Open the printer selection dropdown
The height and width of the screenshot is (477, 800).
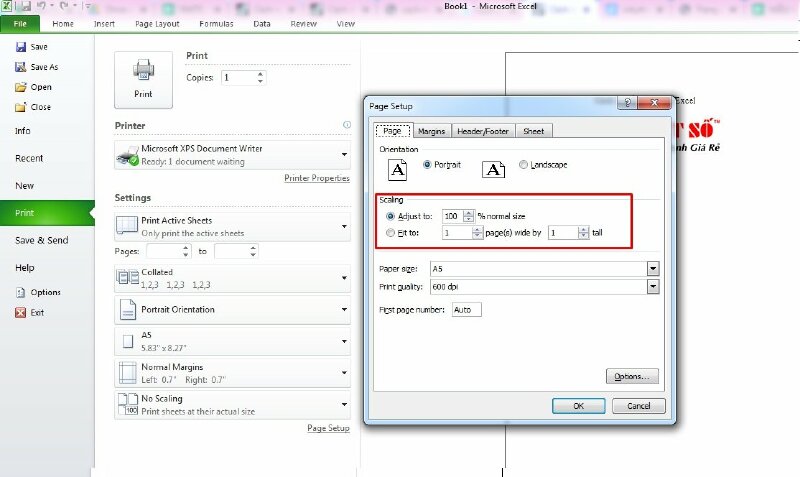[x=344, y=155]
